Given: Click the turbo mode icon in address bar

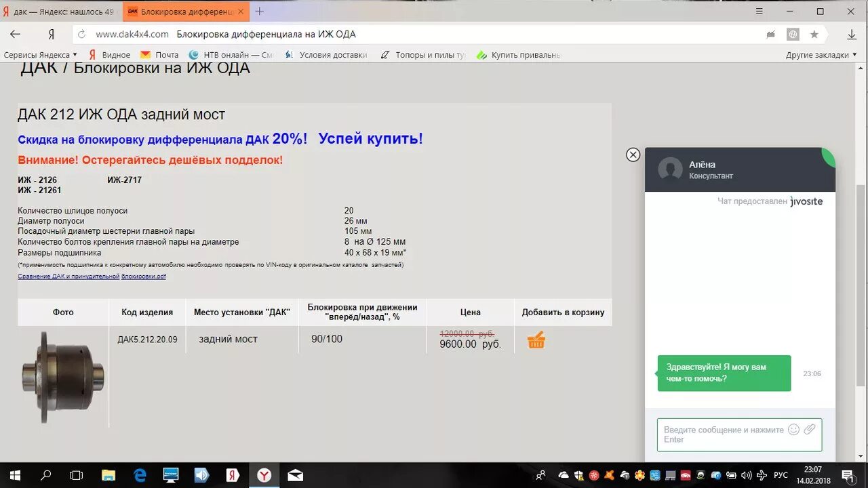Looking at the screenshot, I should coord(771,34).
